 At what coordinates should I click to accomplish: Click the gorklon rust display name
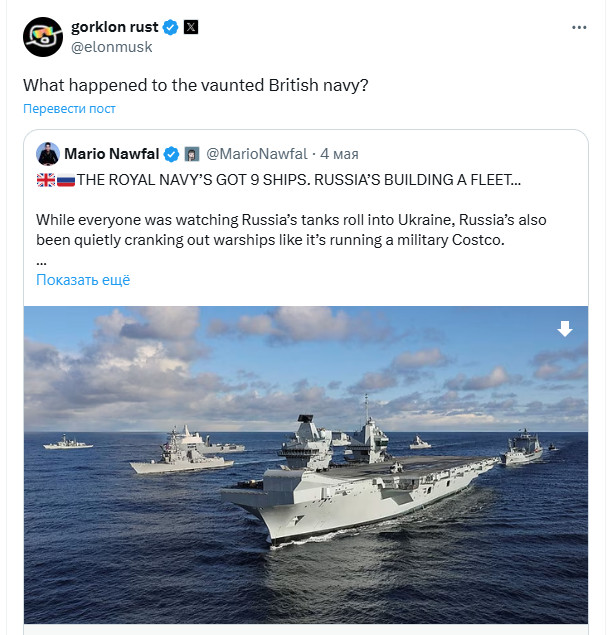114,27
